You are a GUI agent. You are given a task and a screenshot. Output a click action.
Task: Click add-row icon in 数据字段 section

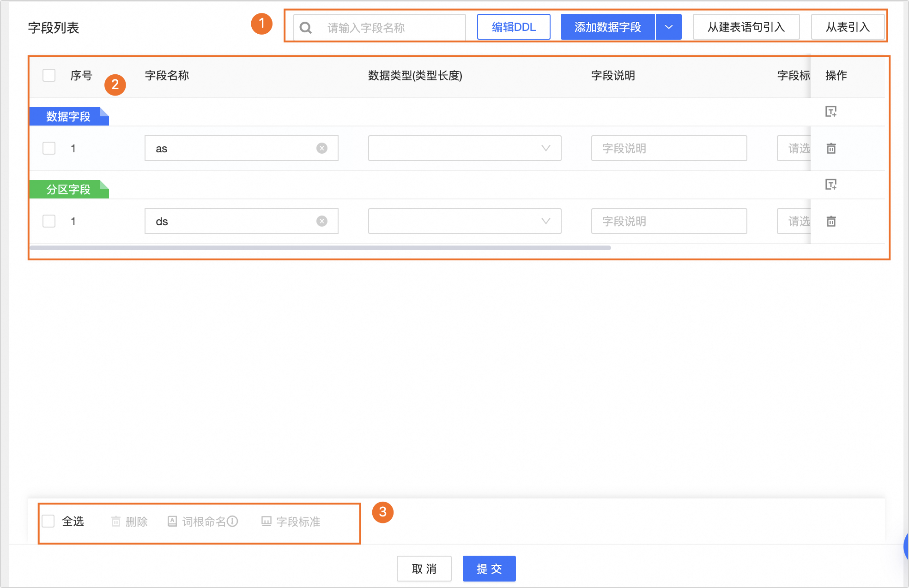[831, 112]
